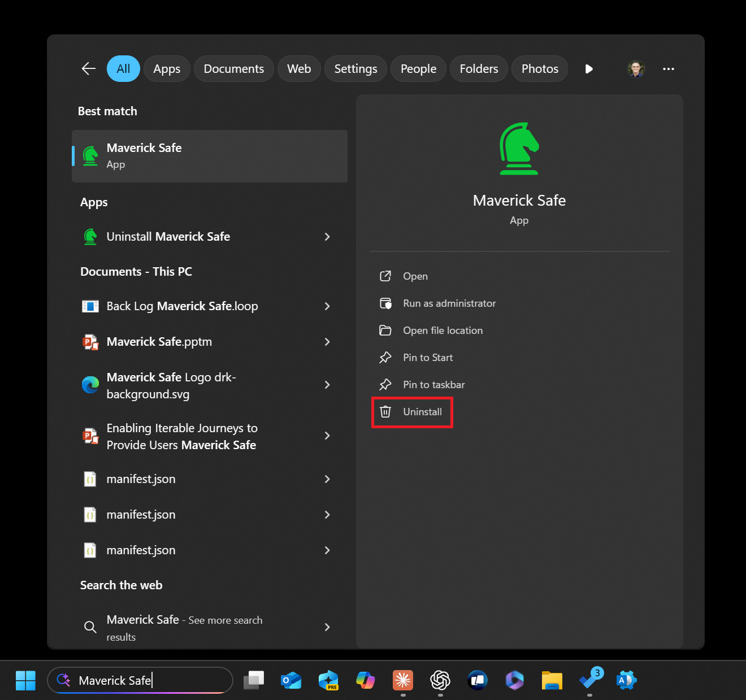Click the trash icon next to Uninstall

pyautogui.click(x=385, y=412)
